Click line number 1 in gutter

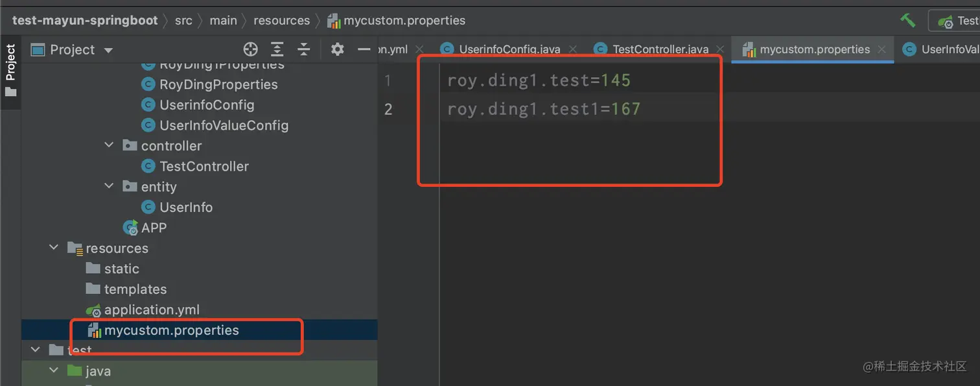388,80
